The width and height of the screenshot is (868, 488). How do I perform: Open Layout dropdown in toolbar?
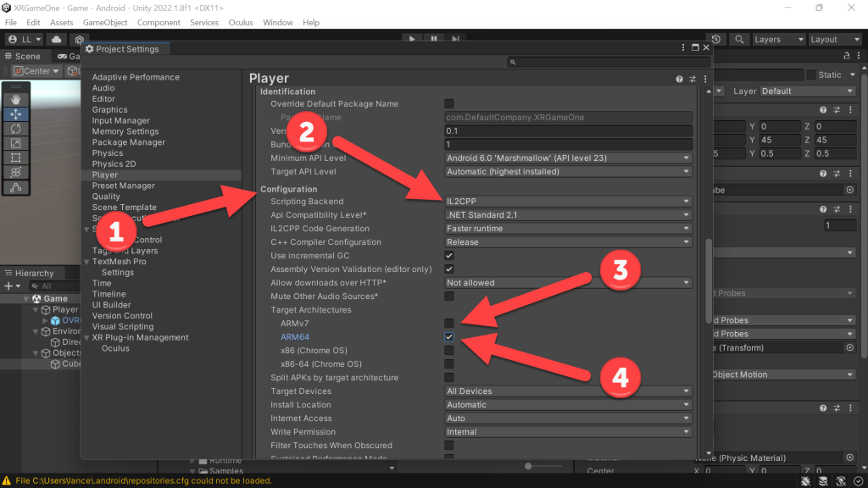(835, 39)
